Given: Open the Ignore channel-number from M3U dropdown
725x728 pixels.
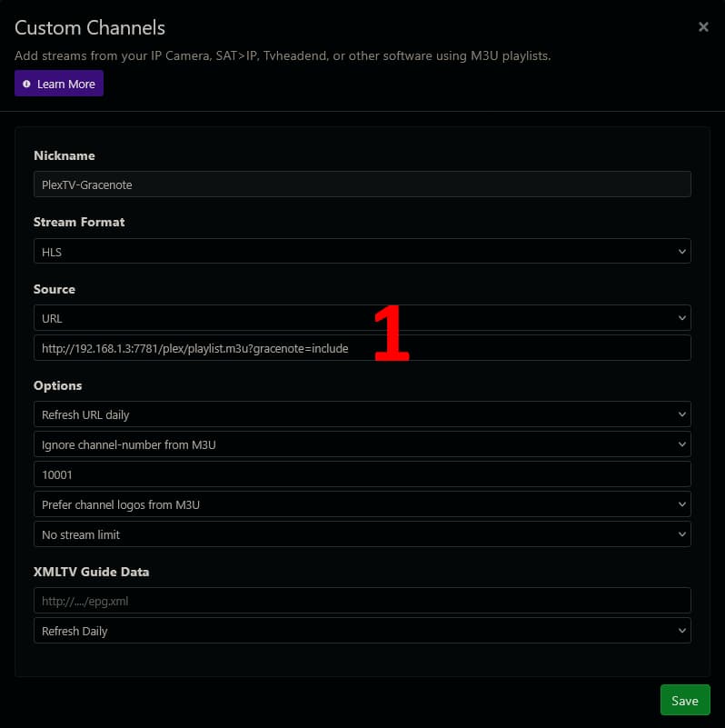Looking at the screenshot, I should click(362, 444).
